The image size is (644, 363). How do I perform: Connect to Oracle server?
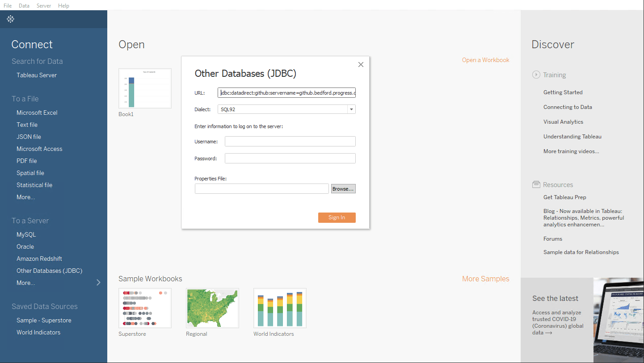coord(25,246)
